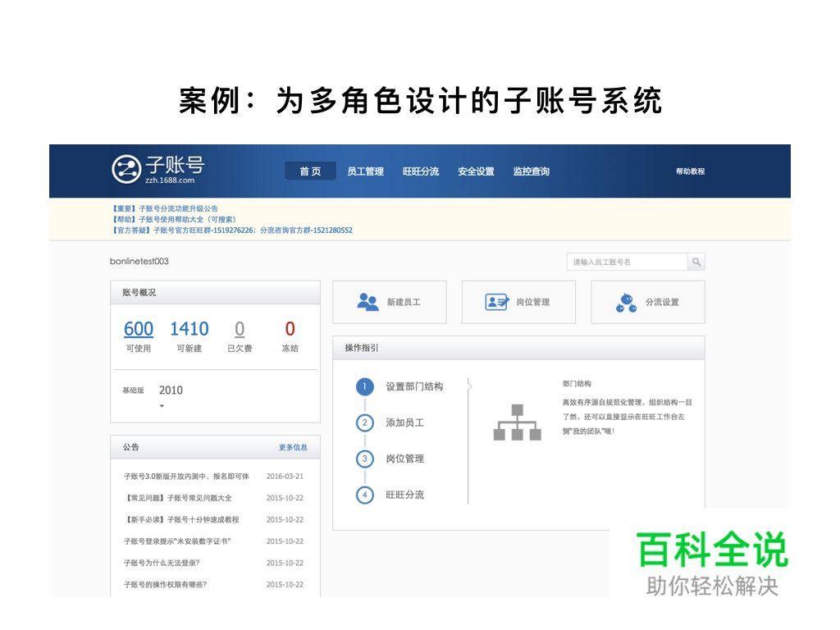Go to 安全设置 in navigation

(x=476, y=171)
